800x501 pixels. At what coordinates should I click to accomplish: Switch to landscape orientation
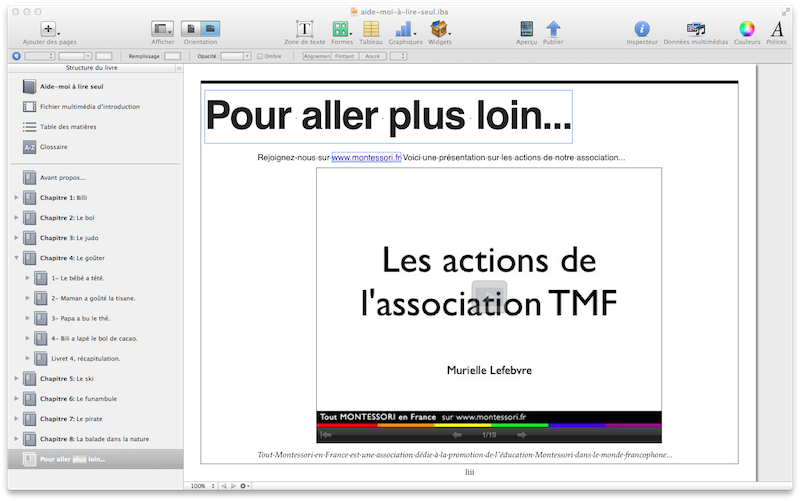tap(211, 29)
